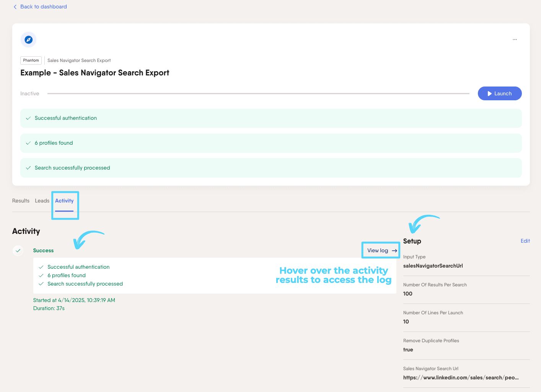
Task: Click the Started at 4/14/2025 timestamp
Action: pyautogui.click(x=74, y=300)
